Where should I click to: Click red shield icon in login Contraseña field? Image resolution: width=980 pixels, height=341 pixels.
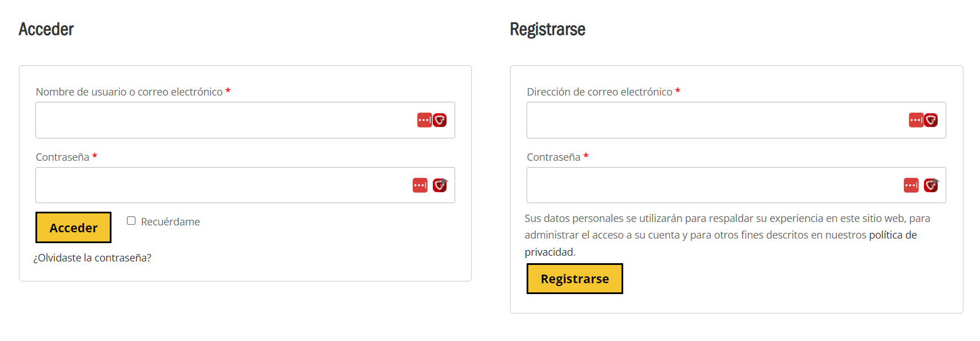(x=440, y=185)
